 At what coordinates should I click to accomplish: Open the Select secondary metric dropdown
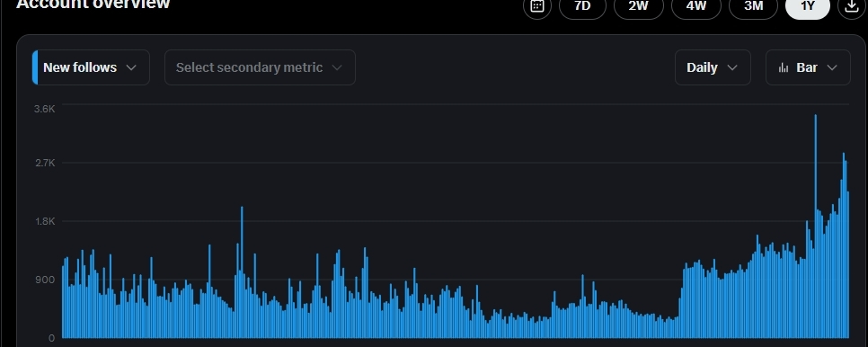coord(260,67)
